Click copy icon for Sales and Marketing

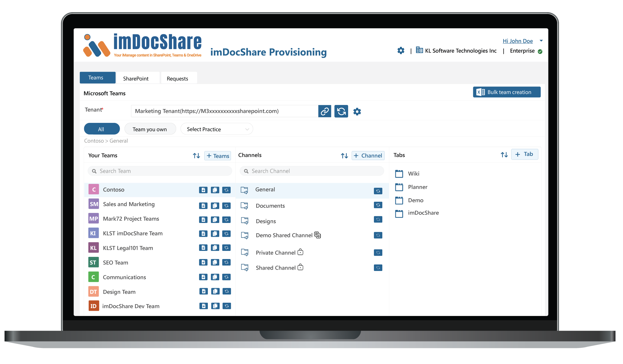[215, 206]
